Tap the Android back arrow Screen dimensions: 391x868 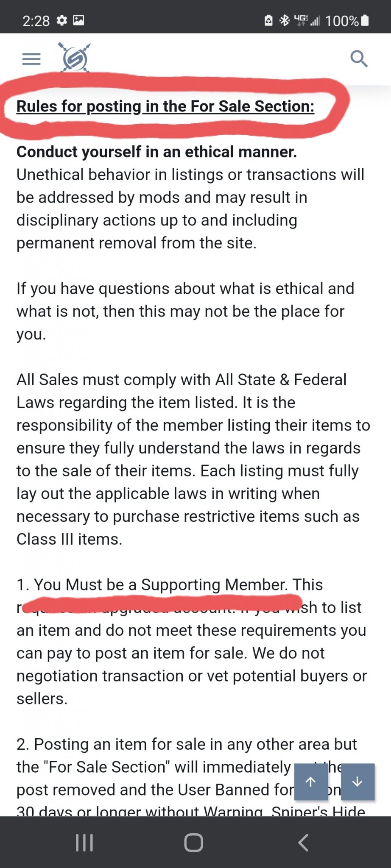pos(303,843)
